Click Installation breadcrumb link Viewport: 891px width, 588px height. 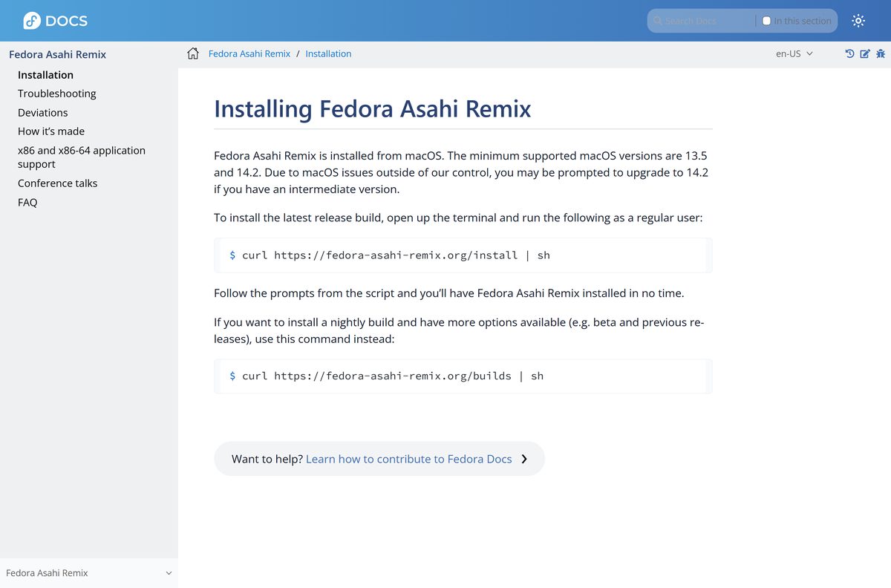(x=328, y=53)
